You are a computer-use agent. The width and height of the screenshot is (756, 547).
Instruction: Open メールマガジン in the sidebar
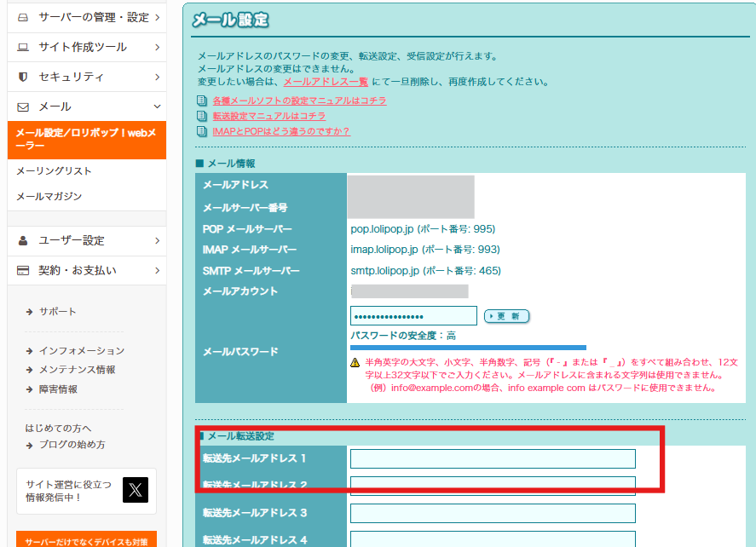[x=49, y=197]
